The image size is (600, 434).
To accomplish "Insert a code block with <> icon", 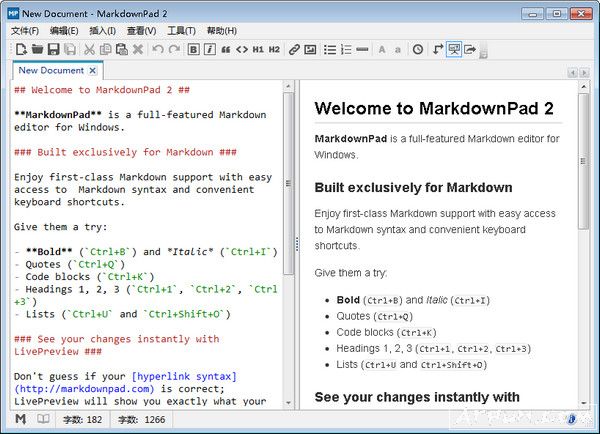I will (242, 49).
